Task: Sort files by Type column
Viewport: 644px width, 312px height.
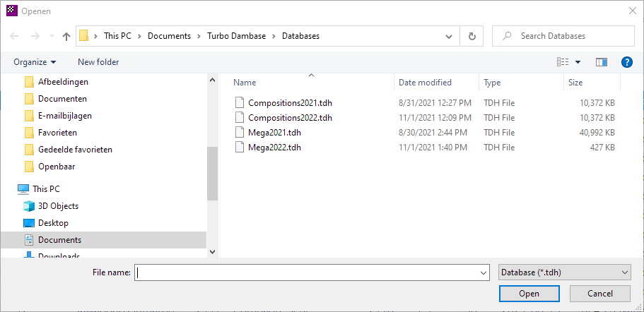Action: click(x=492, y=83)
